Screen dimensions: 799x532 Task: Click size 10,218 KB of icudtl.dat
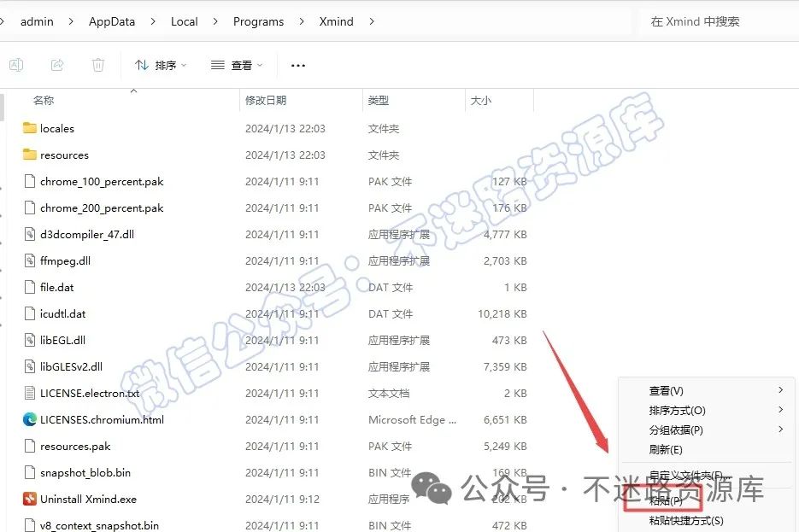coord(502,313)
